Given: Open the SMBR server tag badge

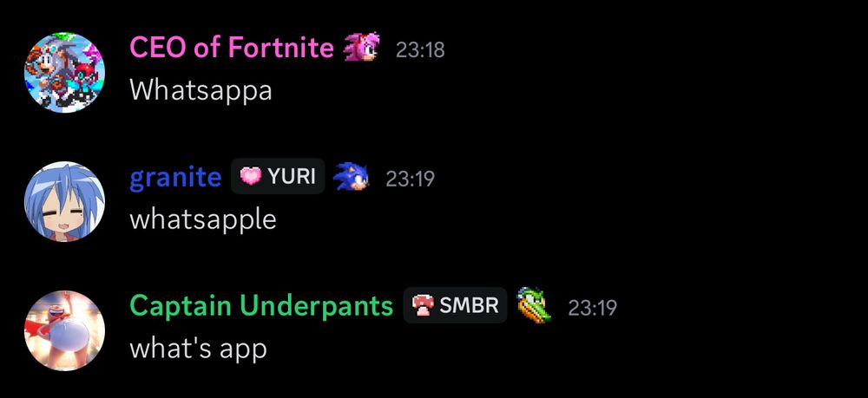Looking at the screenshot, I should (455, 305).
